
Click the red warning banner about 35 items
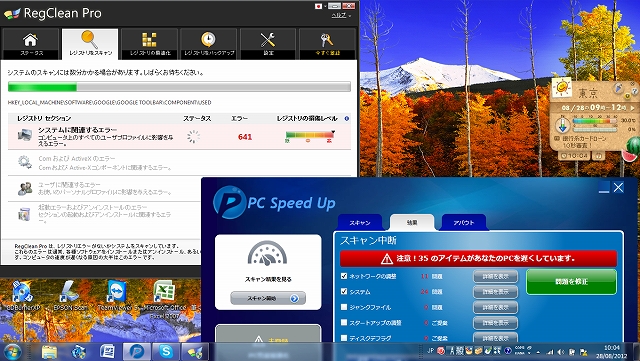click(x=478, y=258)
